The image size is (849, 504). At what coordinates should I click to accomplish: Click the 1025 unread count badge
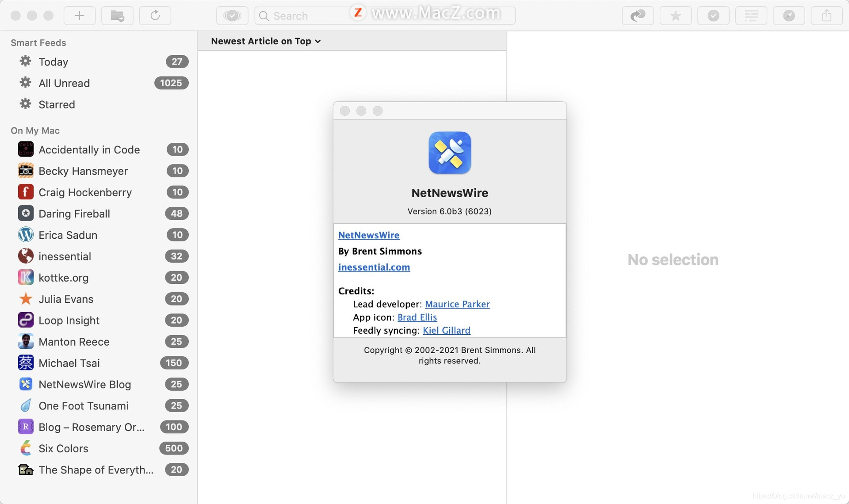[171, 83]
